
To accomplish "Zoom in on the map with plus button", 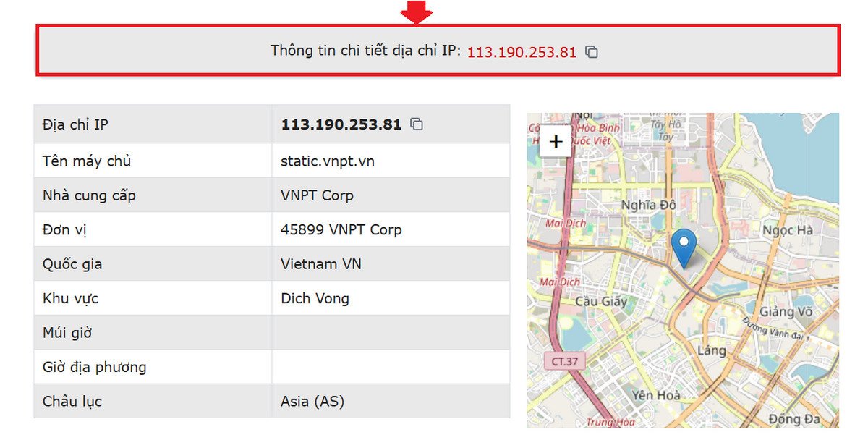I will [x=556, y=141].
